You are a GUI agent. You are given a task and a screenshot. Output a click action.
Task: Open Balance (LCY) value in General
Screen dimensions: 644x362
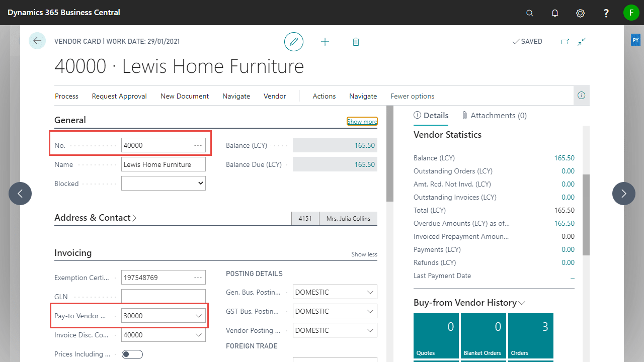[x=335, y=145]
